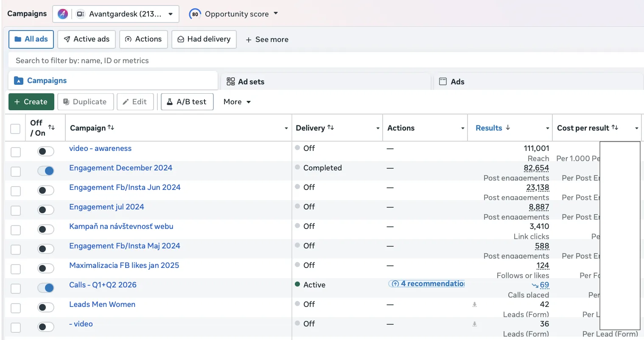Toggle the video - awareness campaign switch

[46, 151]
